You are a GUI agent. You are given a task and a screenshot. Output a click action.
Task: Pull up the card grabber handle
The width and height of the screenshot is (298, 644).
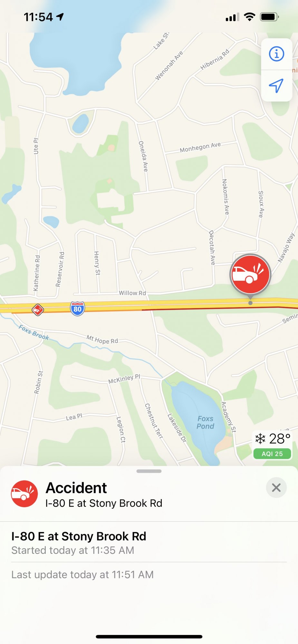coord(149,471)
